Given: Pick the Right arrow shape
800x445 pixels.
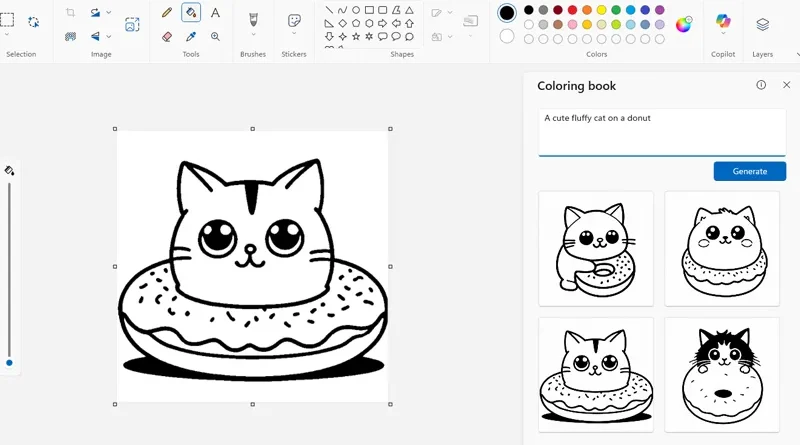Looking at the screenshot, I should tap(383, 23).
